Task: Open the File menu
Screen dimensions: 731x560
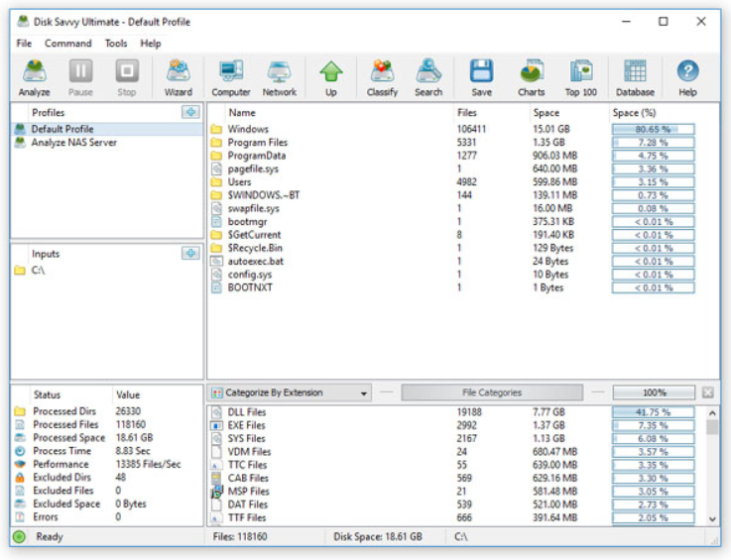Action: pos(24,44)
